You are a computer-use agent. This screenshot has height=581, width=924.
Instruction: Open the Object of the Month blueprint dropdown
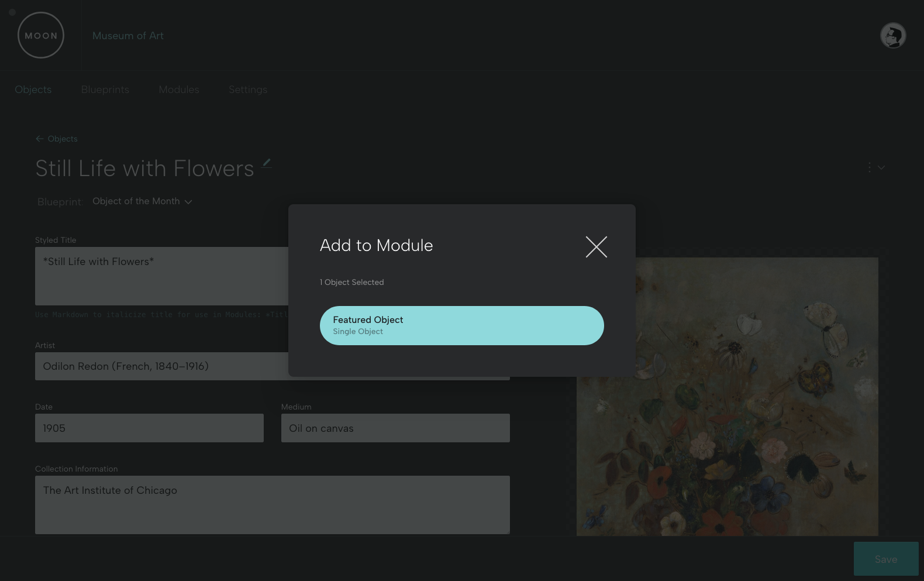[142, 201]
